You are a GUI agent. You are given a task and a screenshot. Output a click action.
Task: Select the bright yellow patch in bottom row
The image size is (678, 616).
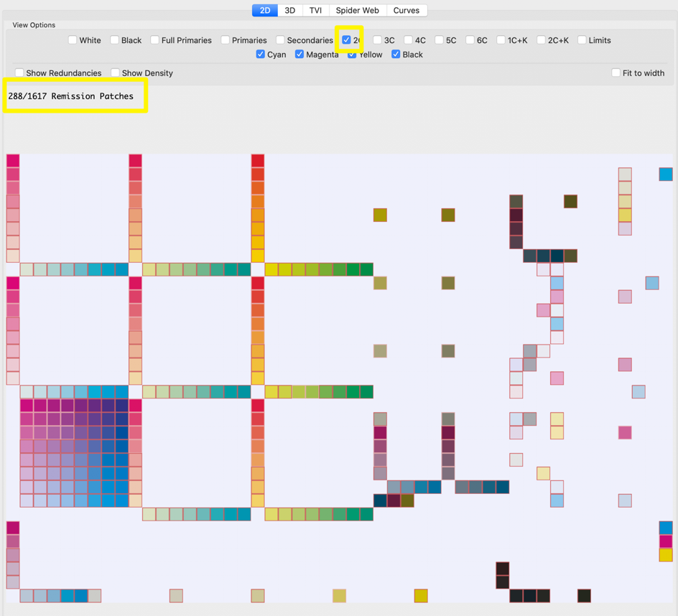pos(421,596)
